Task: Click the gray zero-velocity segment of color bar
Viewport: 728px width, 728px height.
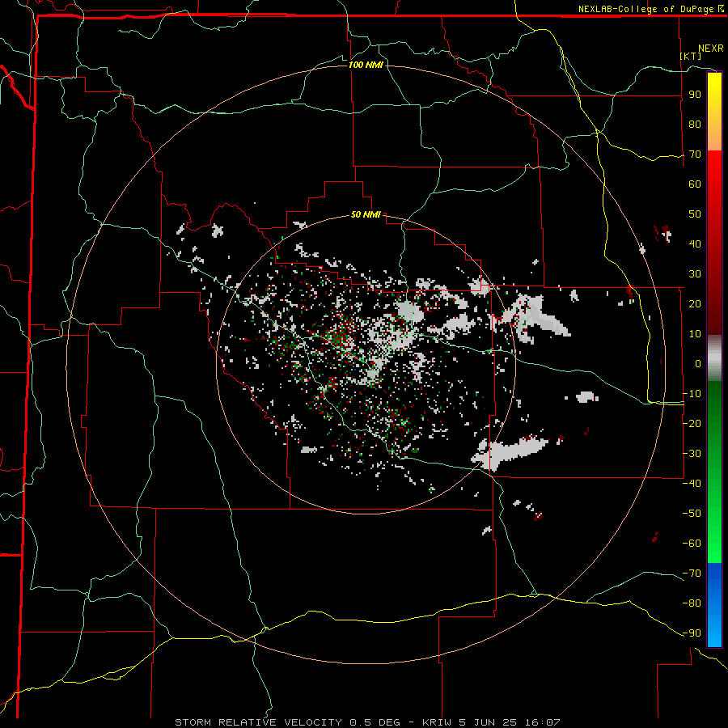Action: [x=714, y=358]
